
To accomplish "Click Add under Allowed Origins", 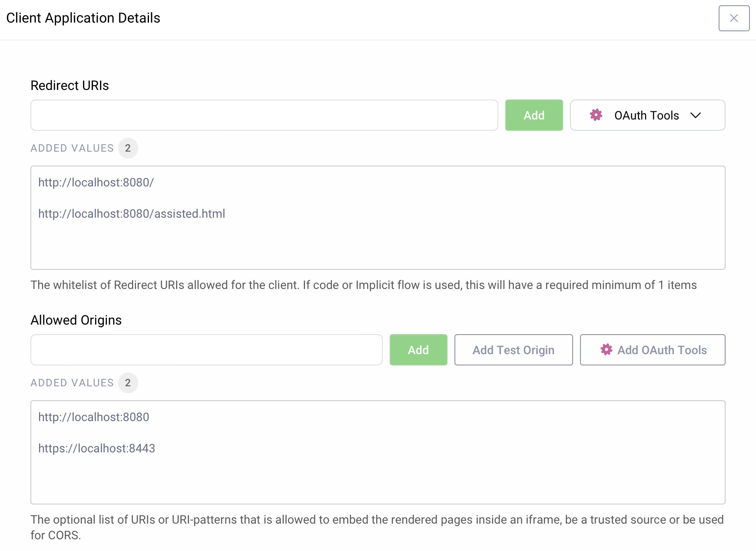I will pos(418,350).
